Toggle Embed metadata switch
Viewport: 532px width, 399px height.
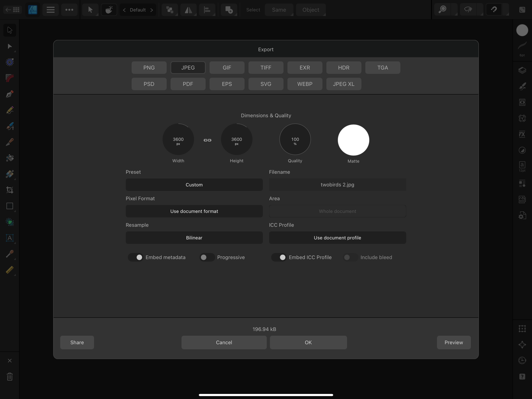(136, 257)
